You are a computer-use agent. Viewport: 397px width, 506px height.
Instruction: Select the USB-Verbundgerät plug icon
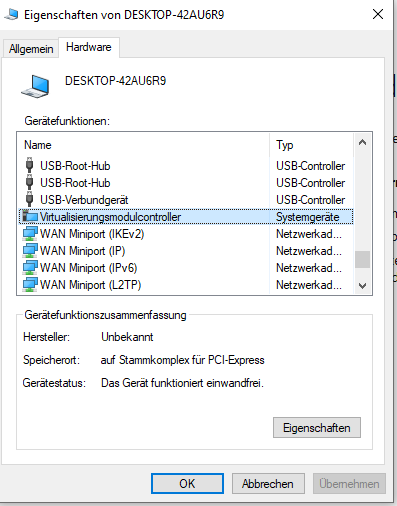click(x=29, y=199)
